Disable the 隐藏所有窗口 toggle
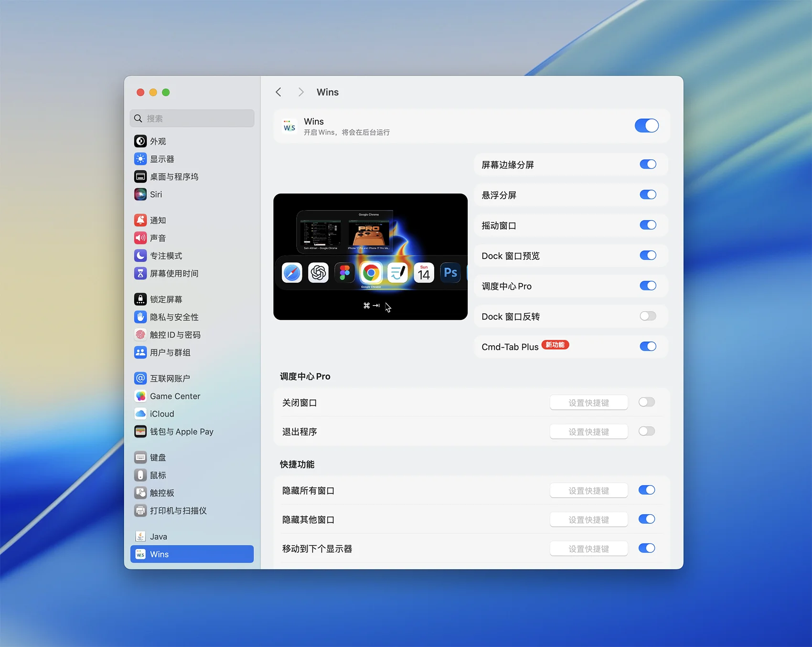 pyautogui.click(x=647, y=490)
